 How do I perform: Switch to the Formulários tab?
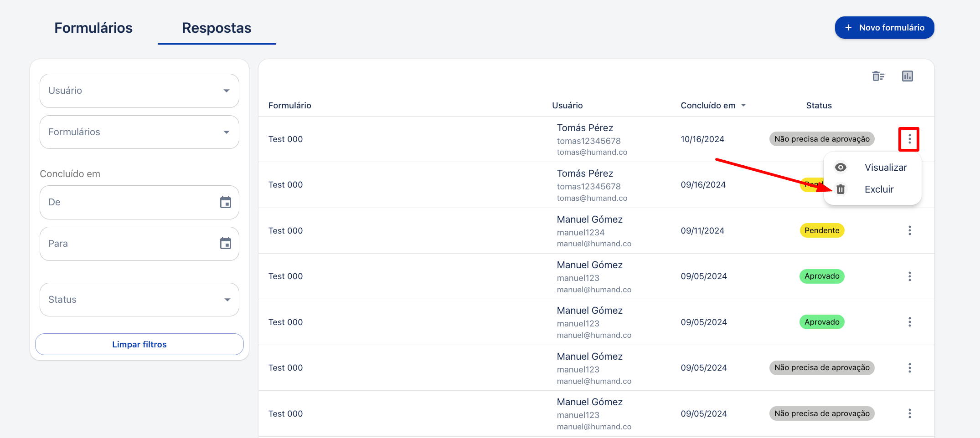[93, 28]
